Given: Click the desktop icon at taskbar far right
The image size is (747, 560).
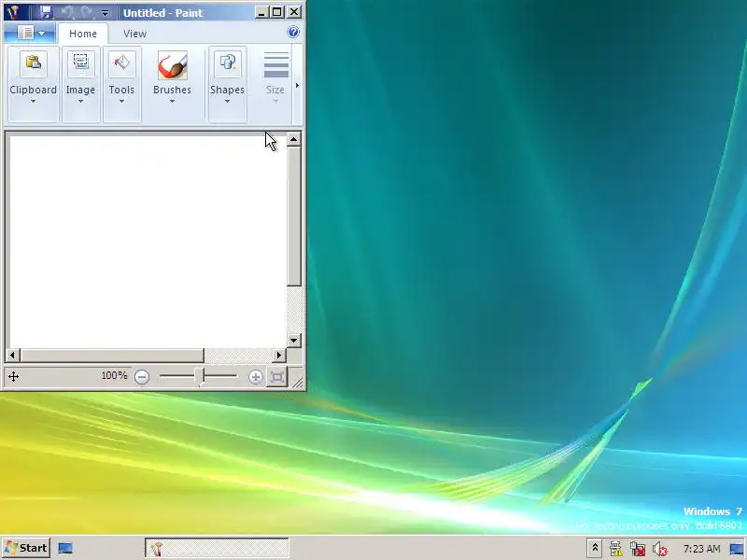Looking at the screenshot, I should coord(737,549).
